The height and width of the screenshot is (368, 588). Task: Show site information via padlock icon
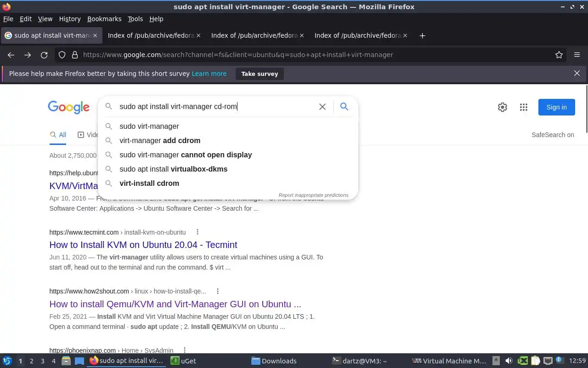75,55
